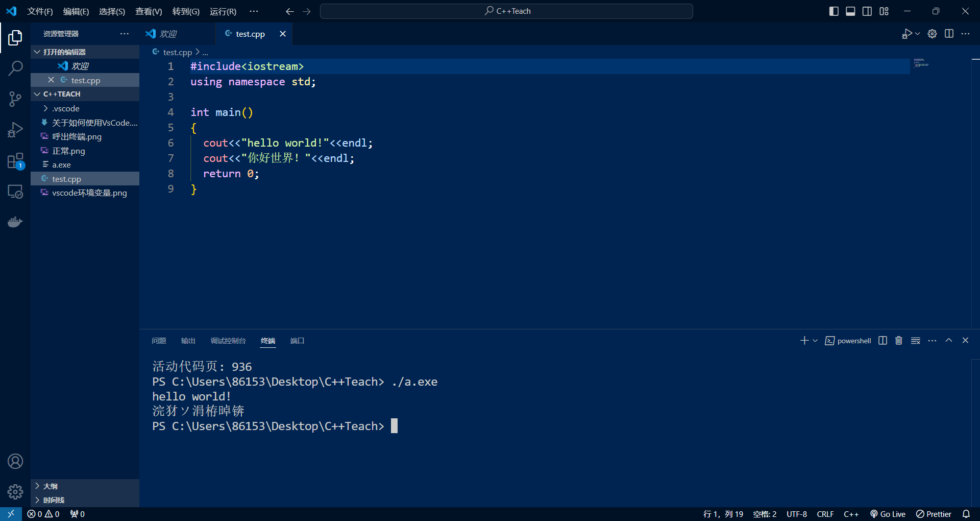Open the Remote Explorer view
This screenshot has height=521, width=980.
15,192
